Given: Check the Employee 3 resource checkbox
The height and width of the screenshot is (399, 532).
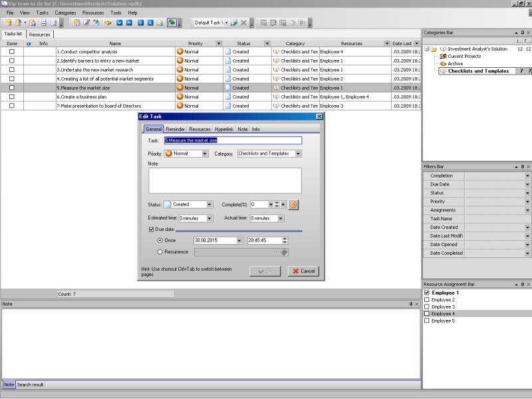Looking at the screenshot, I should (x=427, y=307).
